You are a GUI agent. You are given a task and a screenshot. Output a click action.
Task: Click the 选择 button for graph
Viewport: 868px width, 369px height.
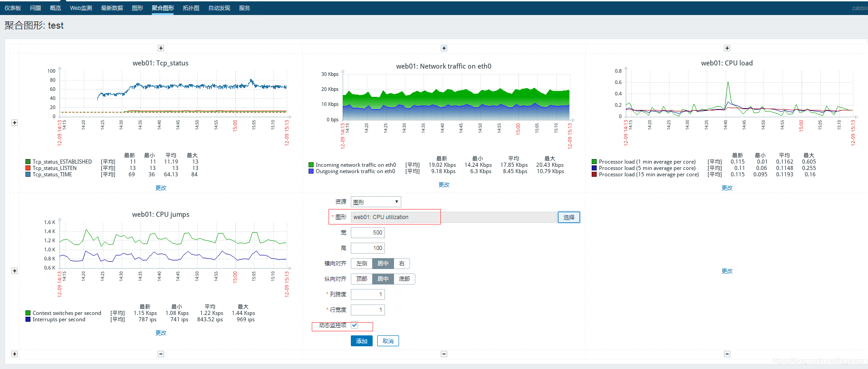point(569,217)
